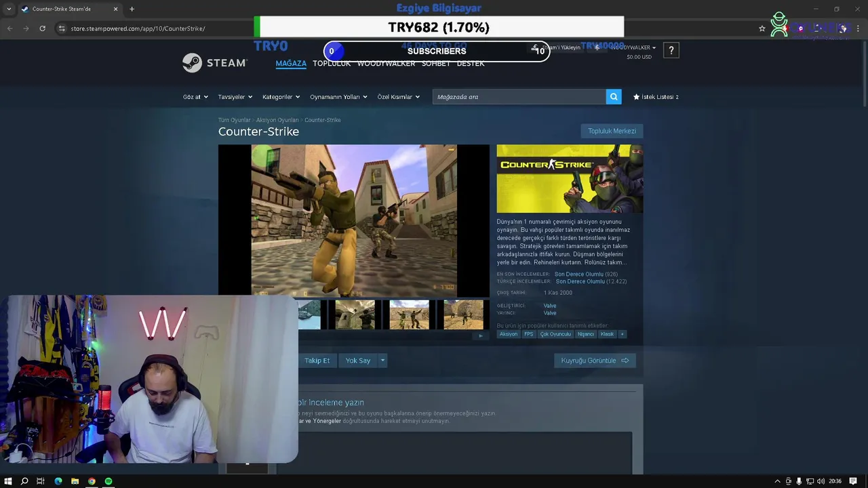Click the Counter-Strike yellow header image

(x=570, y=179)
